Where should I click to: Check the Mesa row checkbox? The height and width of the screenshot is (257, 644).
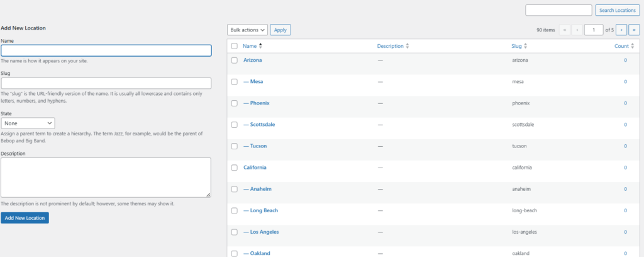[x=235, y=81]
